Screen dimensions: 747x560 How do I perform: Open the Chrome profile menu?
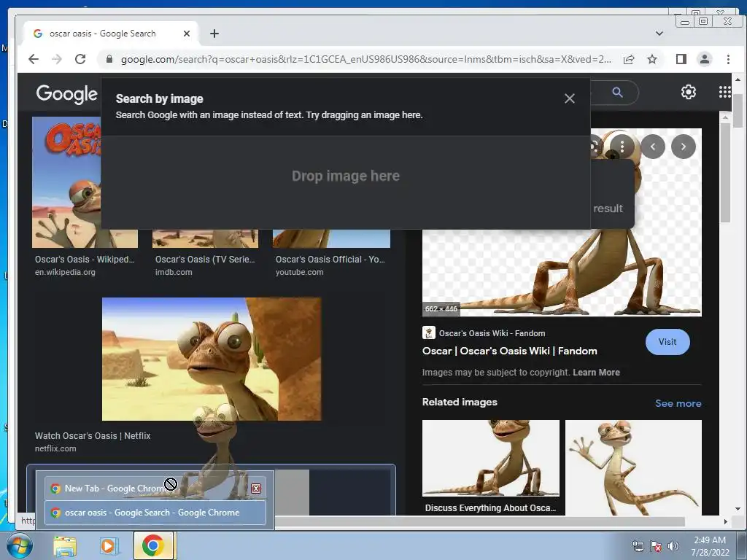click(705, 59)
